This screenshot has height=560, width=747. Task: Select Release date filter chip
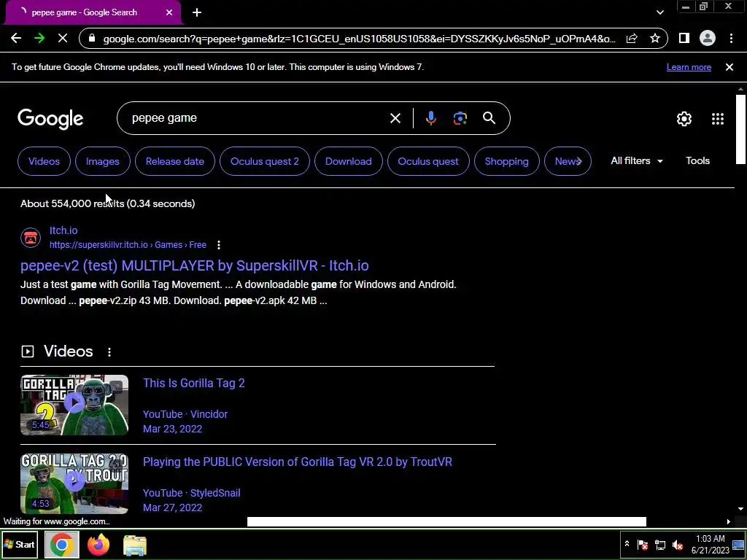(175, 161)
